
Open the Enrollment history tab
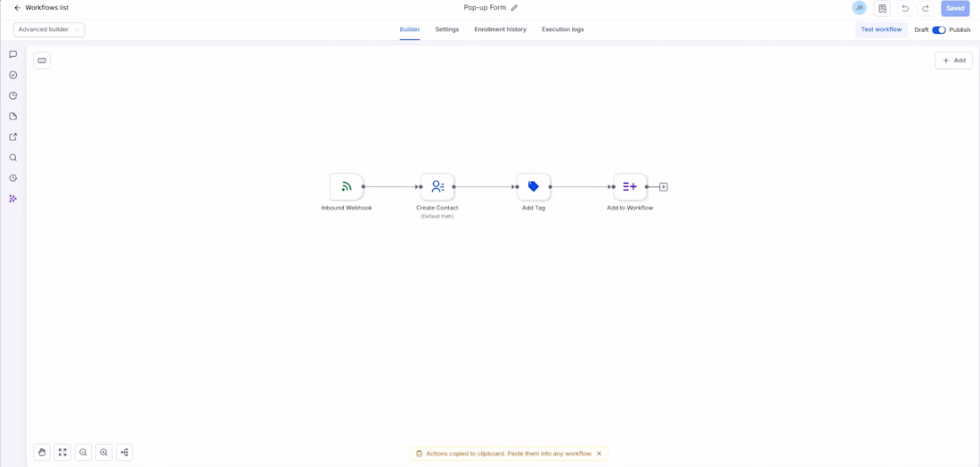pyautogui.click(x=500, y=29)
